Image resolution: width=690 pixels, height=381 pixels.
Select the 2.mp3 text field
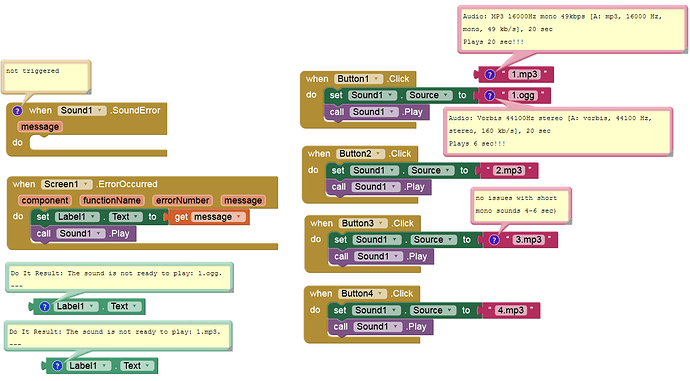click(x=509, y=170)
